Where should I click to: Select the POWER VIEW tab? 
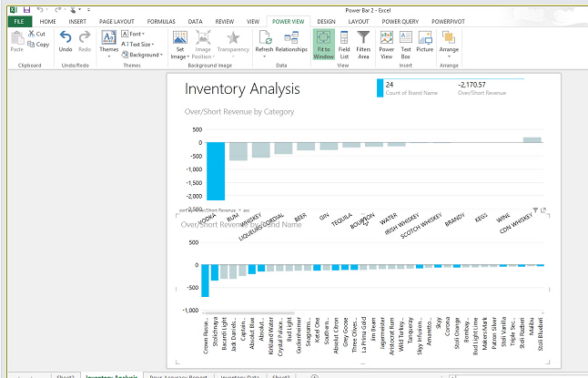pyautogui.click(x=288, y=21)
